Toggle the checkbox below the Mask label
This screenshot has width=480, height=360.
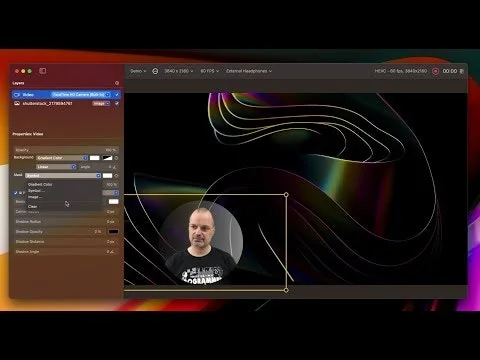click(x=15, y=193)
